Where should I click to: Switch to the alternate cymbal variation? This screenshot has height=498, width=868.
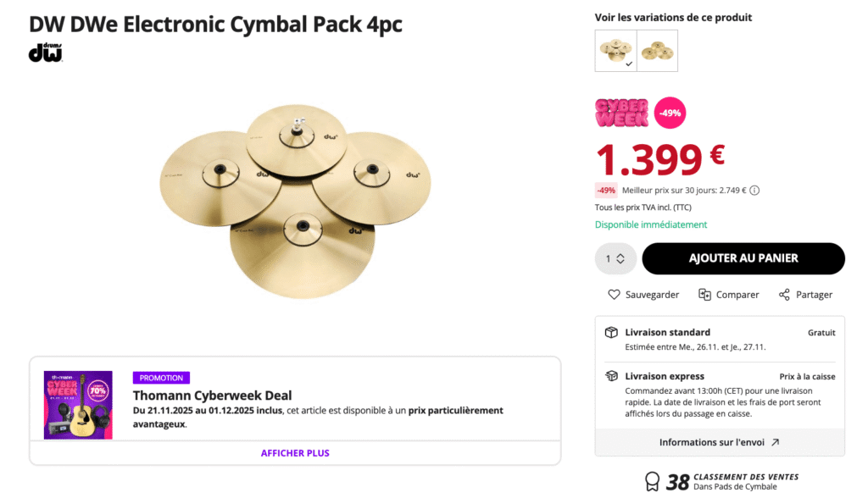coord(657,50)
